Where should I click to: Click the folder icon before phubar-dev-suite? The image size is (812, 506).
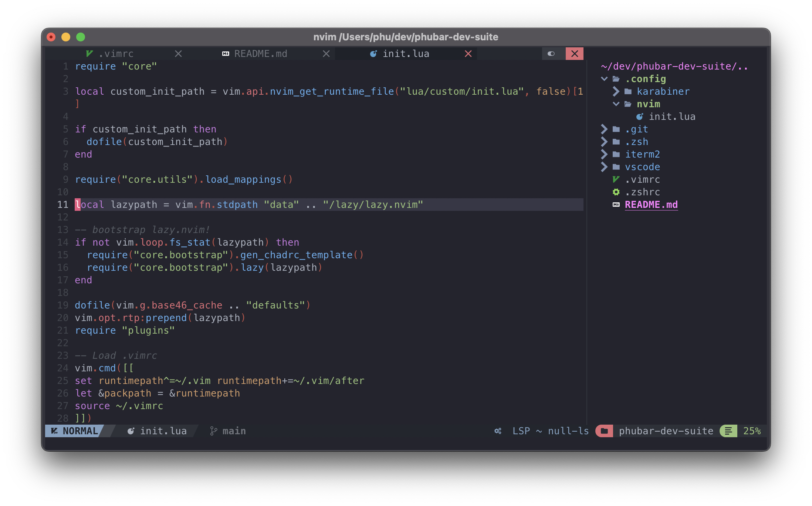click(604, 431)
